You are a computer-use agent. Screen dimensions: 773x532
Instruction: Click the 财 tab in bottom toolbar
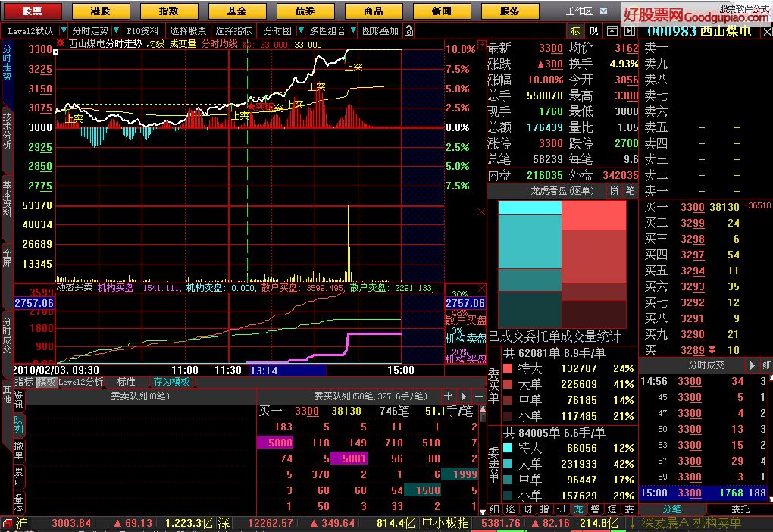[527, 509]
